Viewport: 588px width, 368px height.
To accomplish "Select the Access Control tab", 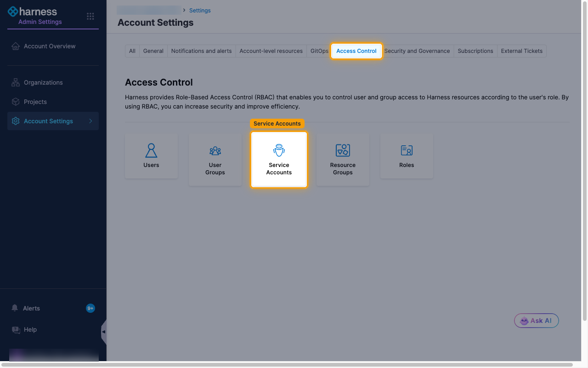I will [x=356, y=51].
